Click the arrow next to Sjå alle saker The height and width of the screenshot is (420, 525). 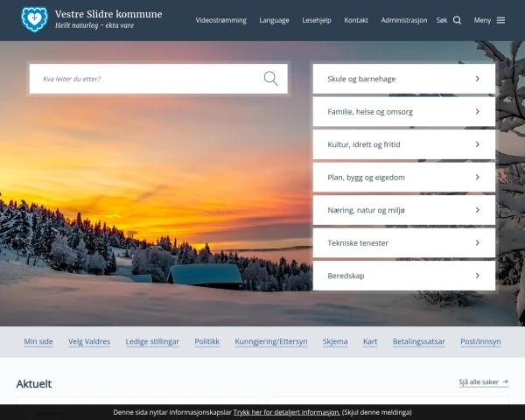(505, 382)
